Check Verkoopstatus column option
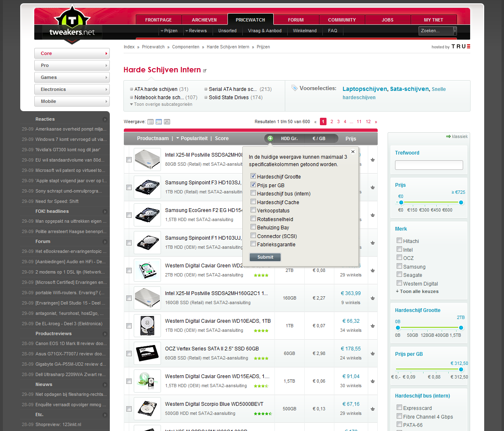Viewport: 504px width, 431px height. click(x=253, y=210)
